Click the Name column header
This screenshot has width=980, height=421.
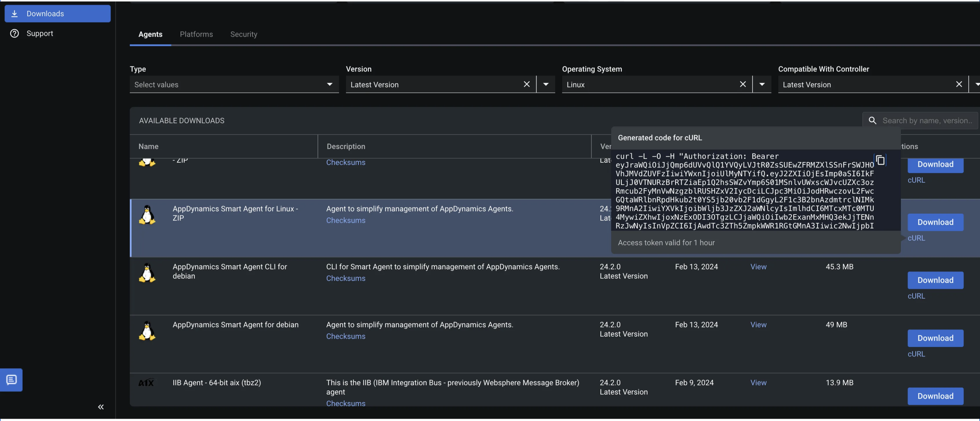point(148,147)
